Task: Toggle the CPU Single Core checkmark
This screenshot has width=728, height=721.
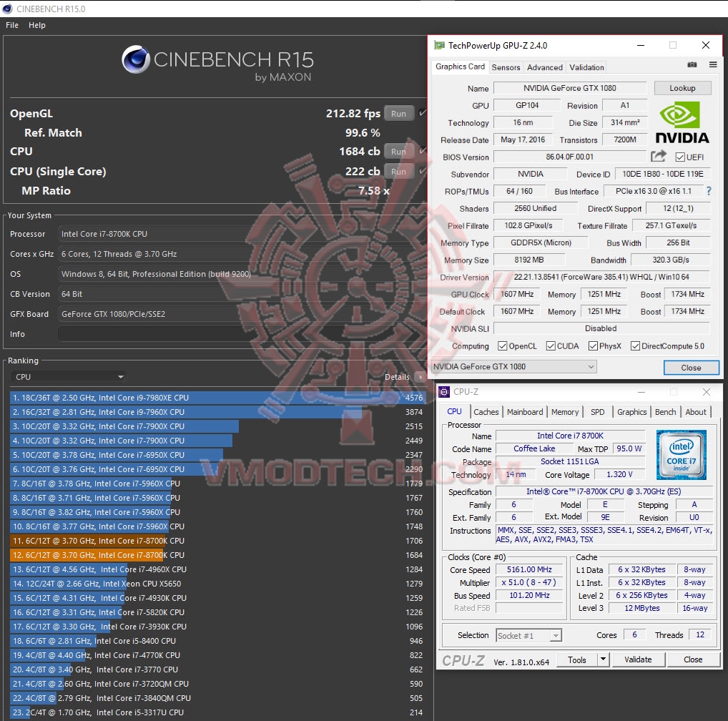Action: tap(422, 171)
